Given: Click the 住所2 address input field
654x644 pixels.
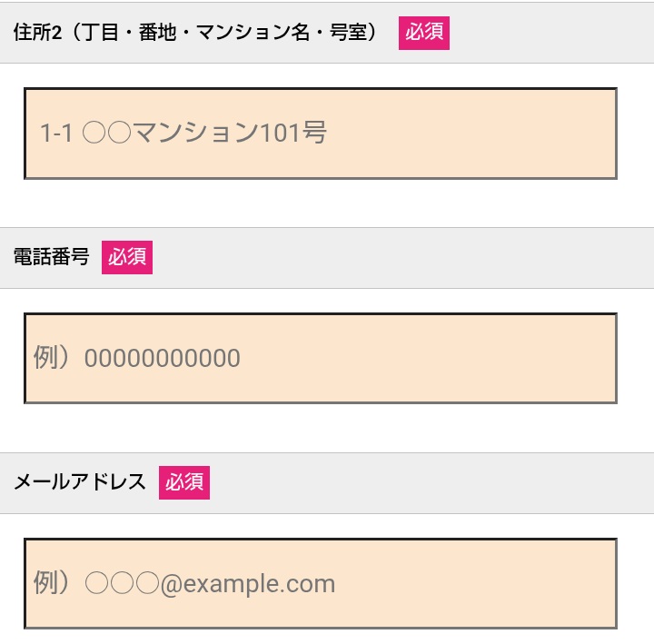Looking at the screenshot, I should 454,134.
